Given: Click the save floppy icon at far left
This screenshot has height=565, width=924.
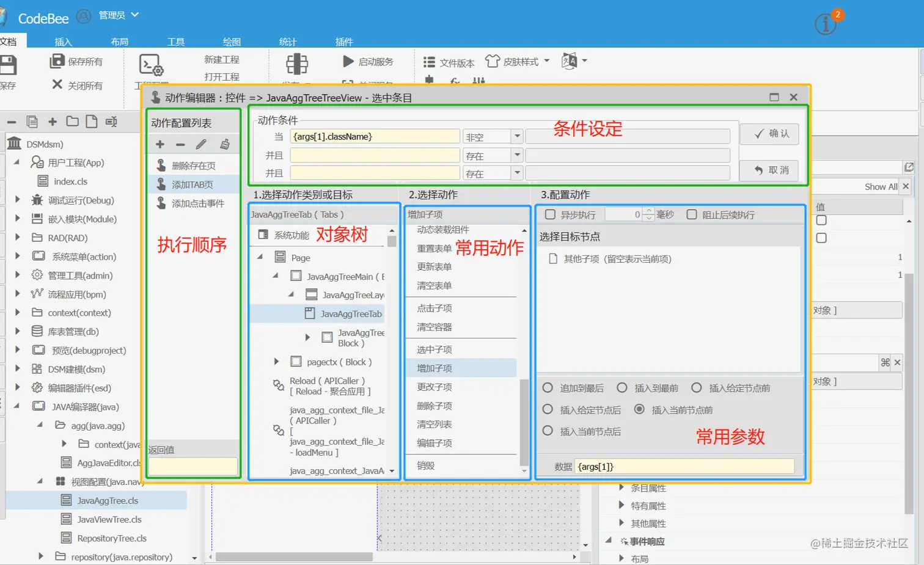Looking at the screenshot, I should pos(7,65).
